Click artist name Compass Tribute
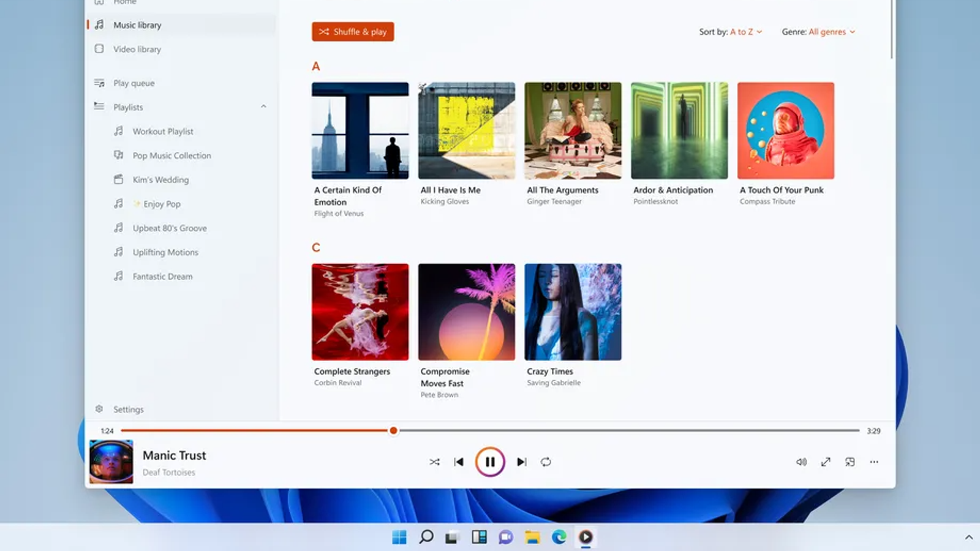The height and width of the screenshot is (551, 980). [x=767, y=201]
